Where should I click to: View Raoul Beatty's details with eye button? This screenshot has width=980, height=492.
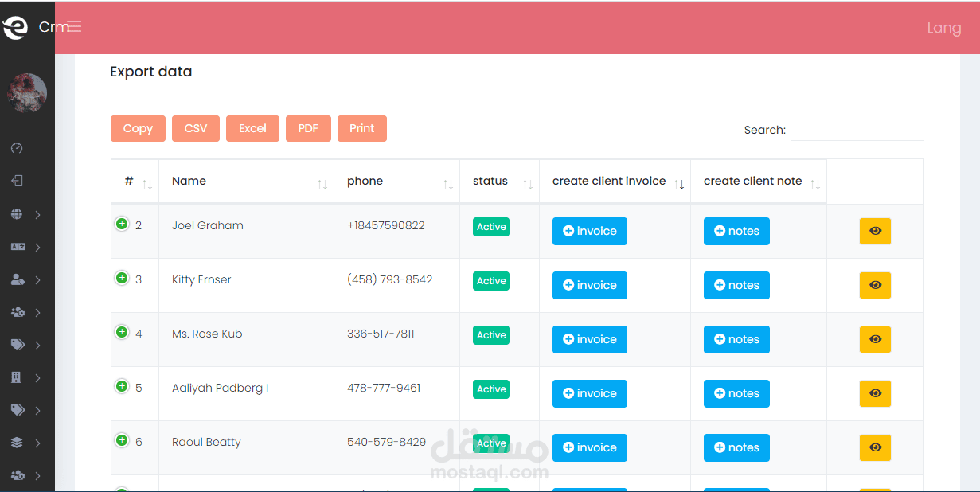click(x=875, y=447)
